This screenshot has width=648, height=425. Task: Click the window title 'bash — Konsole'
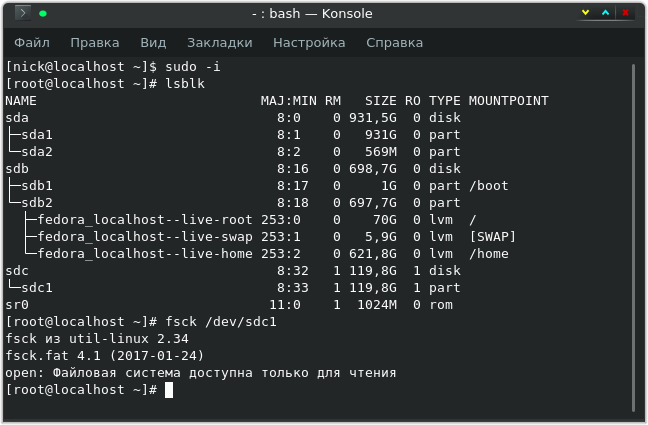point(320,13)
